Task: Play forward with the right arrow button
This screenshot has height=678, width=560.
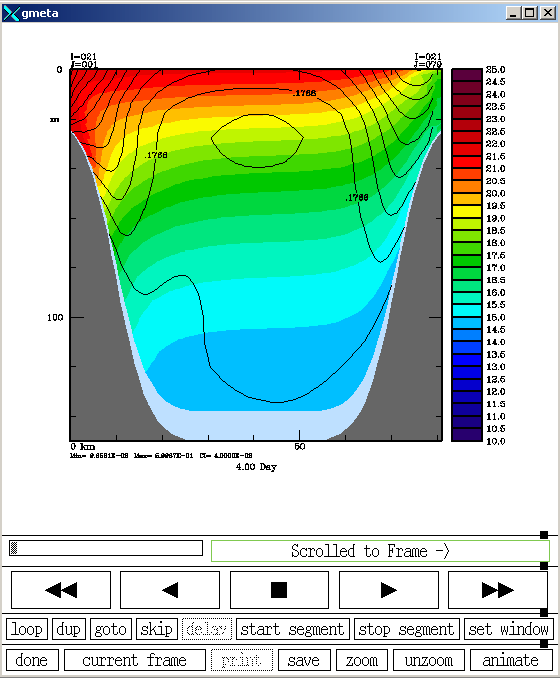Action: pyautogui.click(x=389, y=590)
